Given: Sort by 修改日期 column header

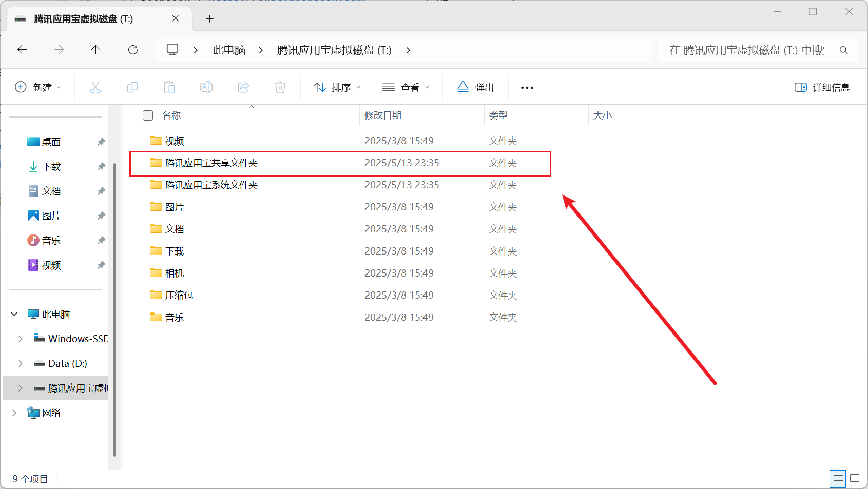Looking at the screenshot, I should [x=383, y=115].
